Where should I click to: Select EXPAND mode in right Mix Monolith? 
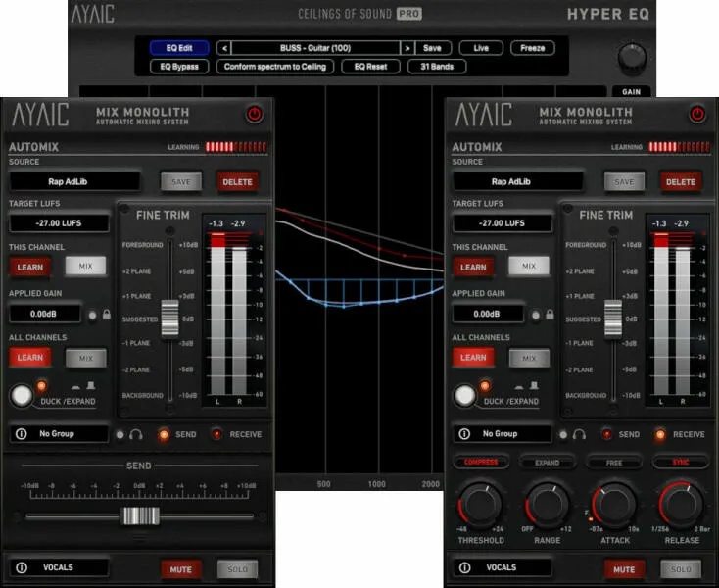[547, 463]
